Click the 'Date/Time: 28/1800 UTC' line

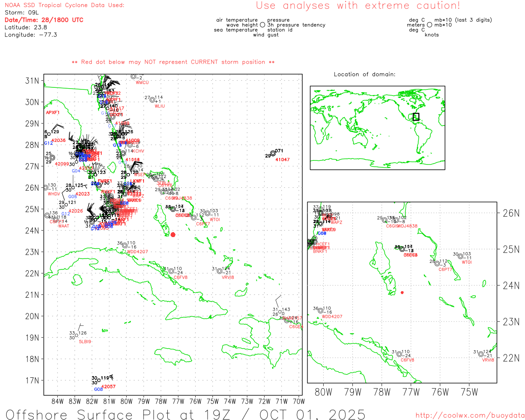click(44, 20)
